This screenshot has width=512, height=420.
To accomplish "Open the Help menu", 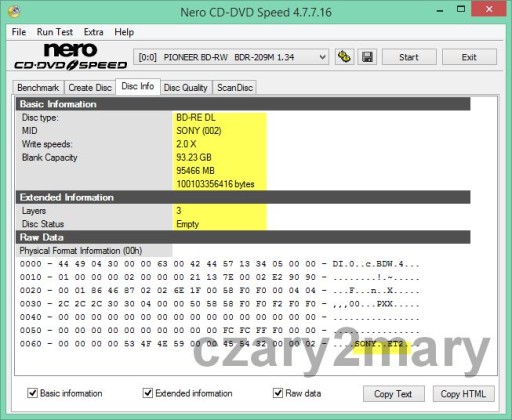I will click(x=124, y=32).
